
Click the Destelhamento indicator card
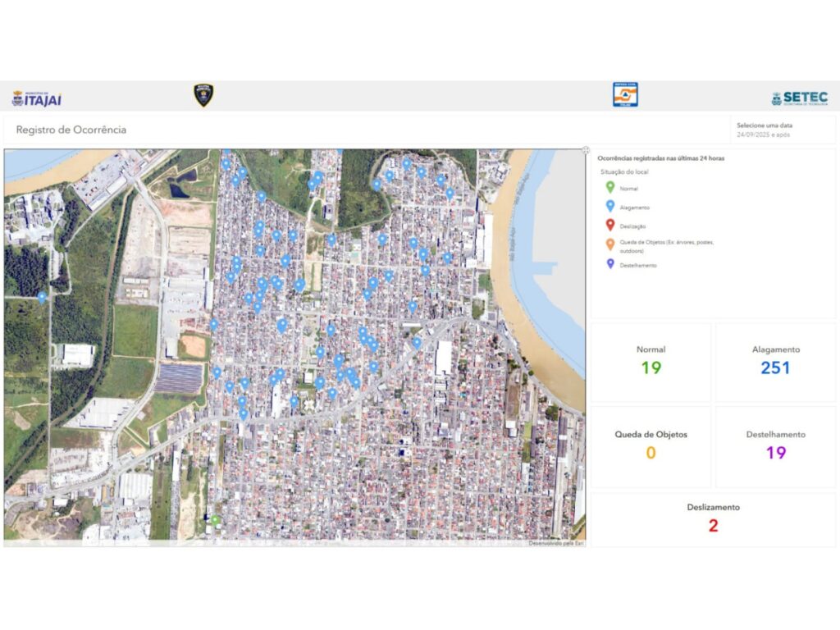pos(775,446)
